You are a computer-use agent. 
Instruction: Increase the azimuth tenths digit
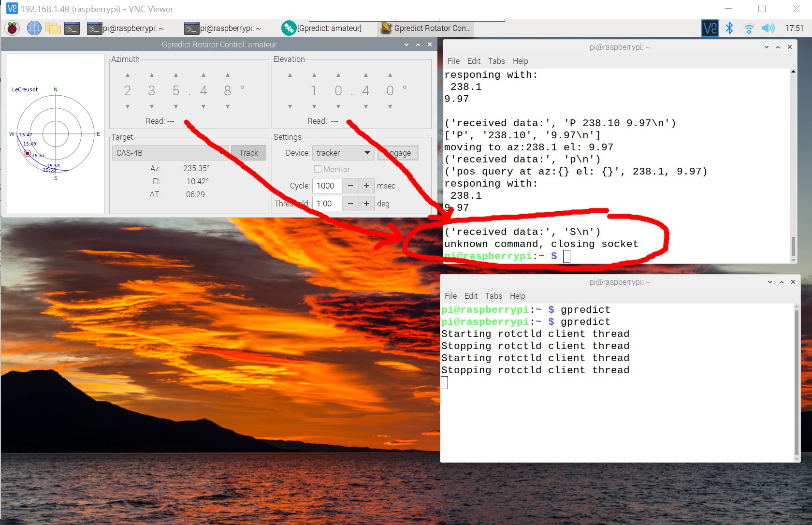tap(203, 75)
